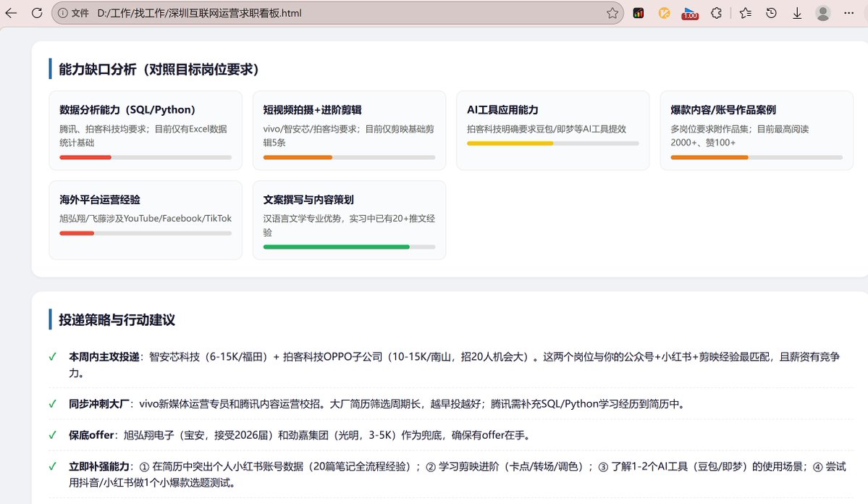The width and height of the screenshot is (868, 504).
Task: Open the bar-chart extension icon
Action: click(639, 13)
